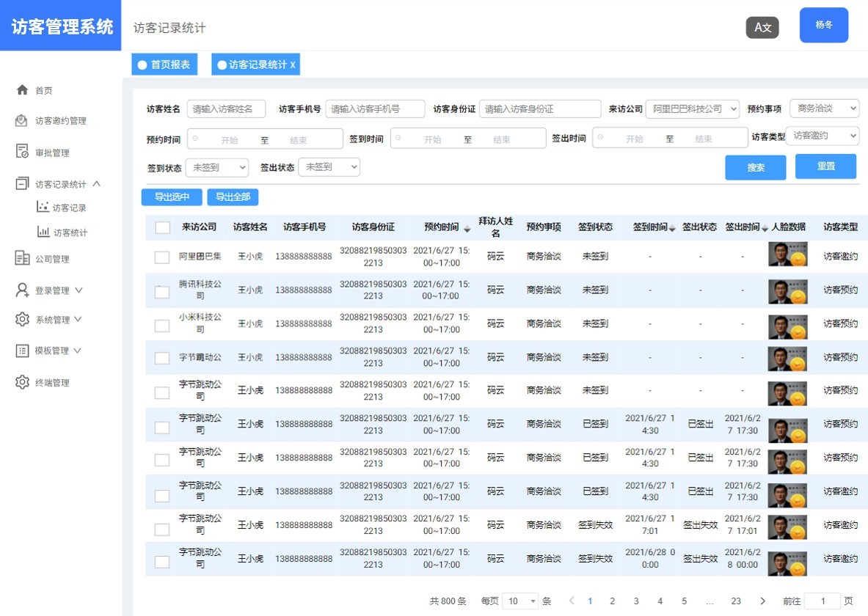Switch to the 首页报表 tab
Screen dimensions: 868x616
point(164,65)
